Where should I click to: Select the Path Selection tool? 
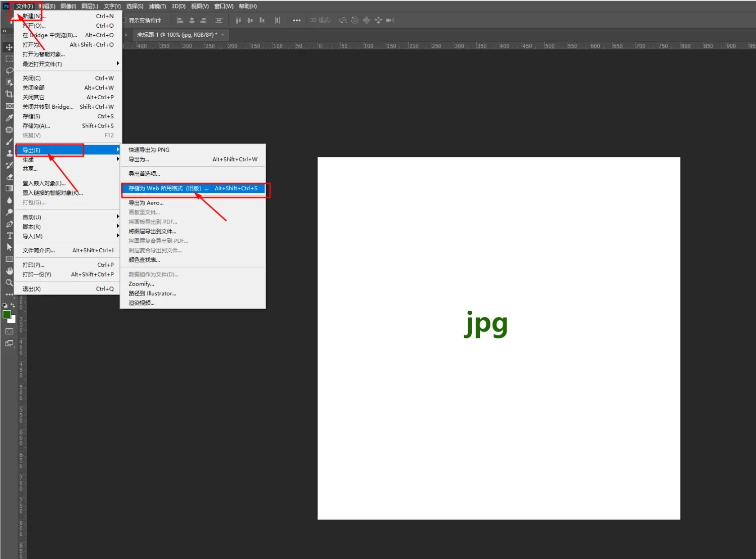pos(9,247)
